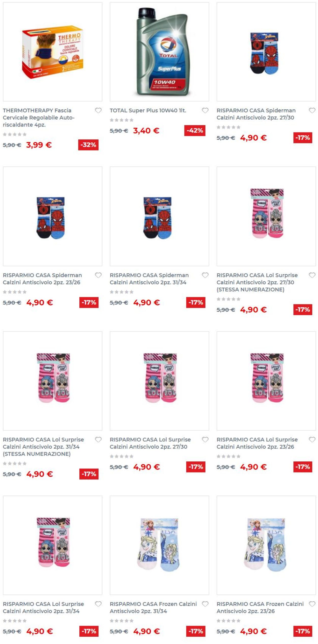Favorite Frozen Calzini 31/34 with heart
Image resolution: width=318 pixels, height=644 pixels.
[x=205, y=604]
